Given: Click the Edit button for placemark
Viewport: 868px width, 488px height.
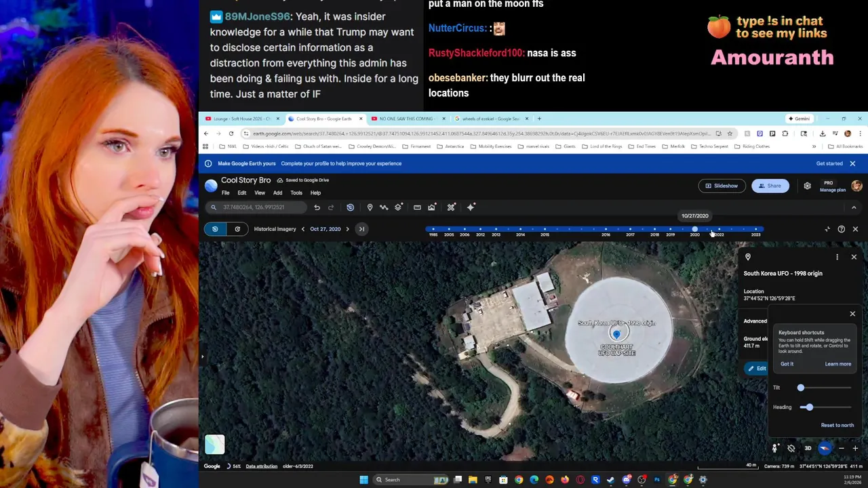Looking at the screenshot, I should pyautogui.click(x=757, y=369).
